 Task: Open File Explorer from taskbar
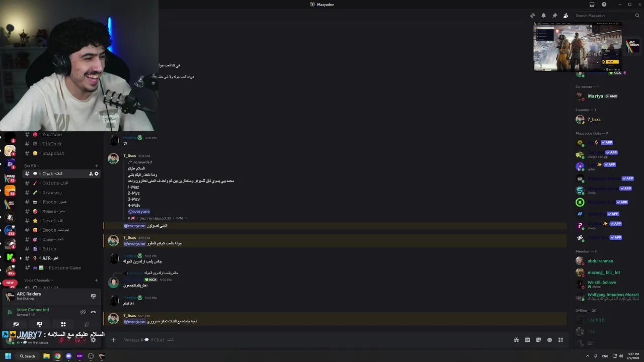click(46, 356)
